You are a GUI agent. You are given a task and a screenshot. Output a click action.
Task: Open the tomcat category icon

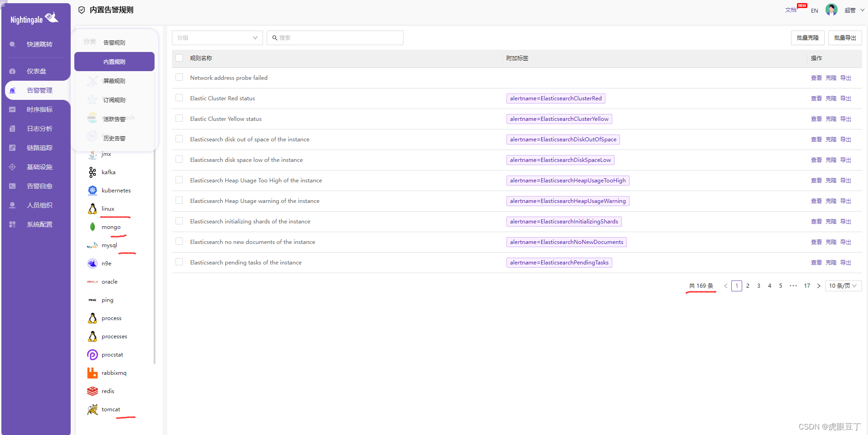tap(93, 409)
